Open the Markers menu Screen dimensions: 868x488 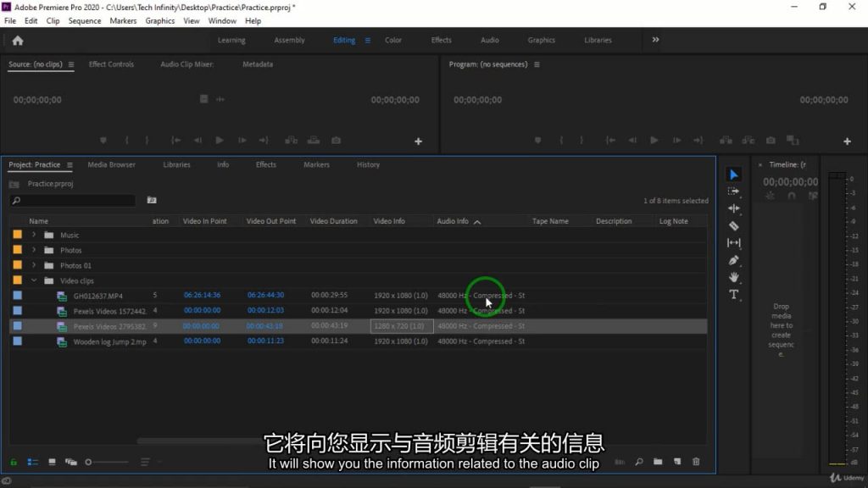tap(123, 21)
